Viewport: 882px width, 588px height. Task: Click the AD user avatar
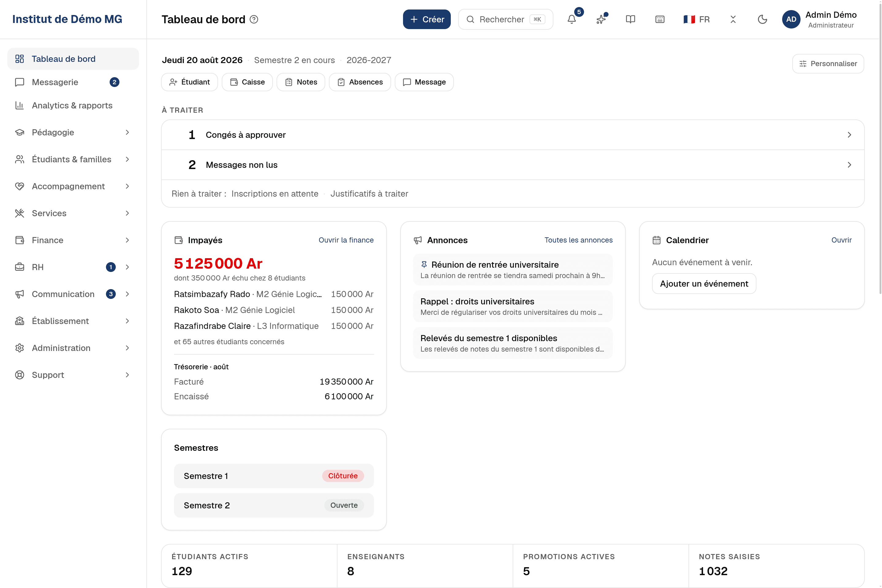tap(791, 19)
